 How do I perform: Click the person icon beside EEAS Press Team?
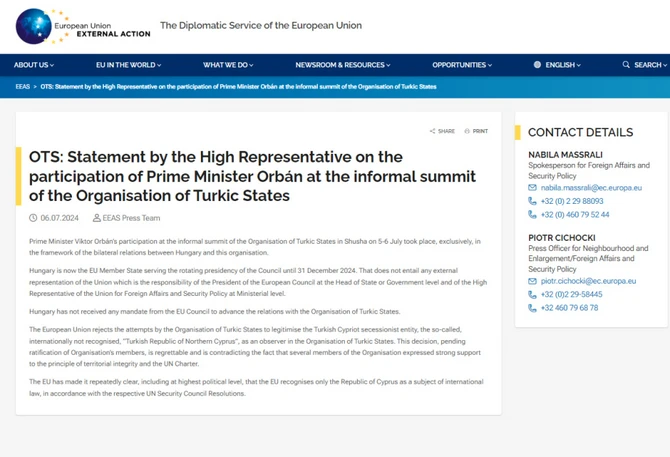coord(97,218)
